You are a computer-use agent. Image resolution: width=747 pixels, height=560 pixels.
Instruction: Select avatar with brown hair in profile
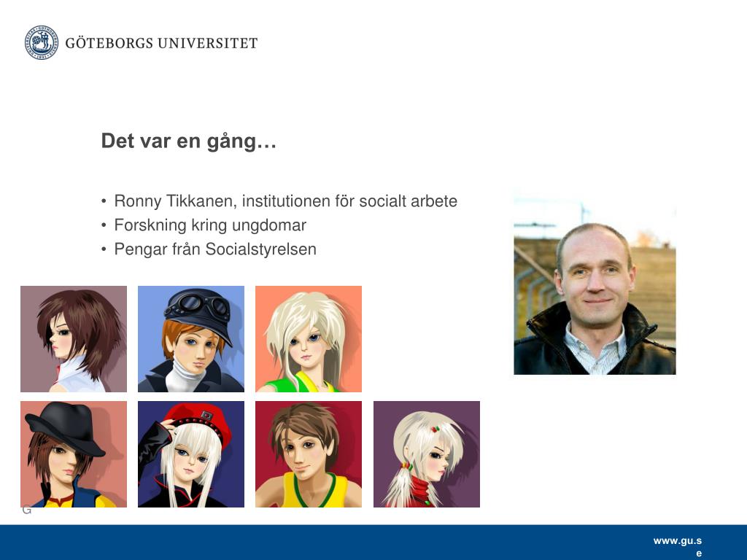click(74, 339)
